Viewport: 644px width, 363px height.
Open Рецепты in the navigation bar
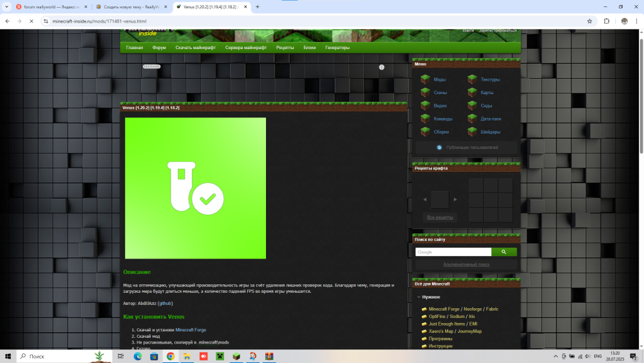point(285,48)
